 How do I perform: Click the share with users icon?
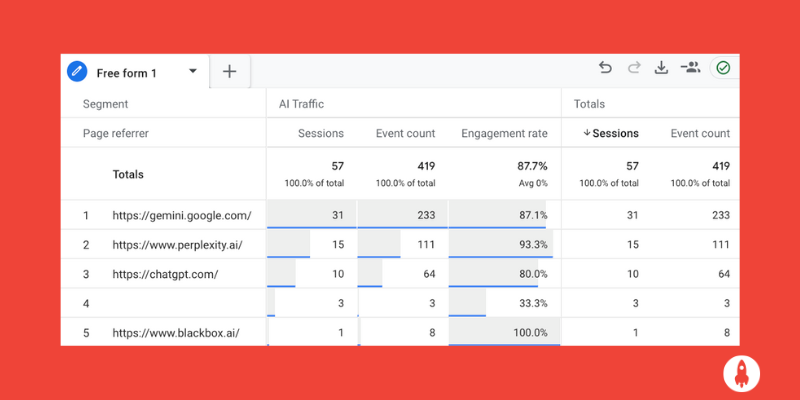[690, 67]
